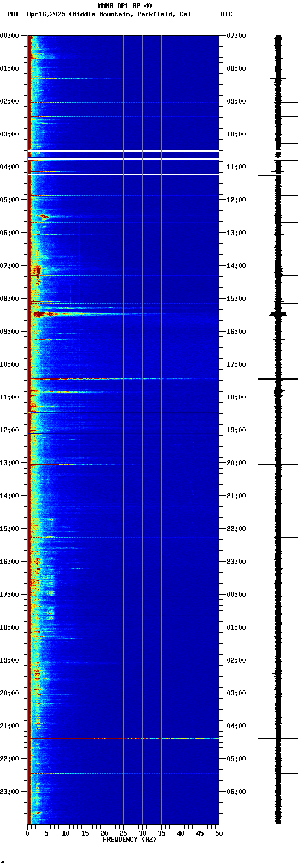Select the 03:00 PDT time label
This screenshot has width=302, height=868.
(x=9, y=134)
